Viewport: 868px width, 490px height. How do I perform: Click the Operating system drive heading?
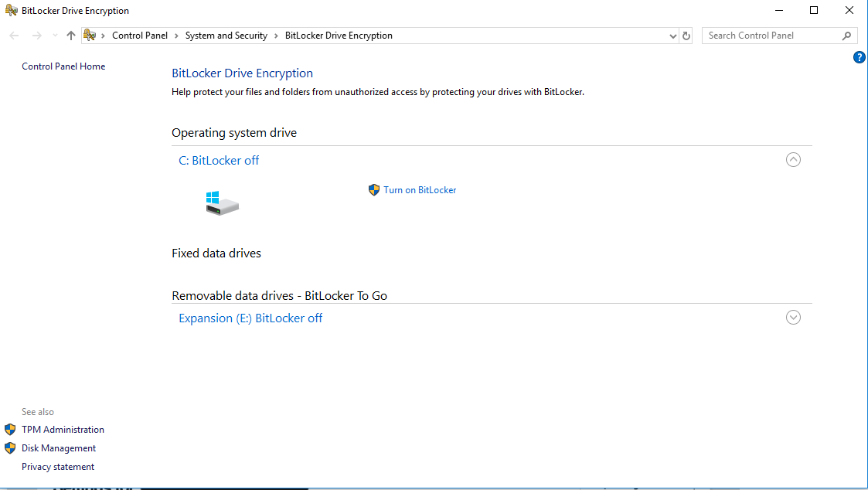(234, 133)
